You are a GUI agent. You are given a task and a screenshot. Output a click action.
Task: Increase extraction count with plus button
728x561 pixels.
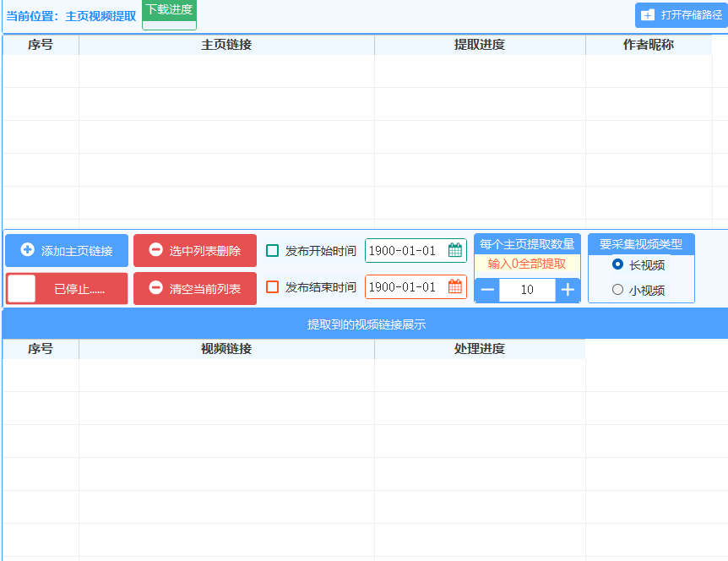(568, 290)
